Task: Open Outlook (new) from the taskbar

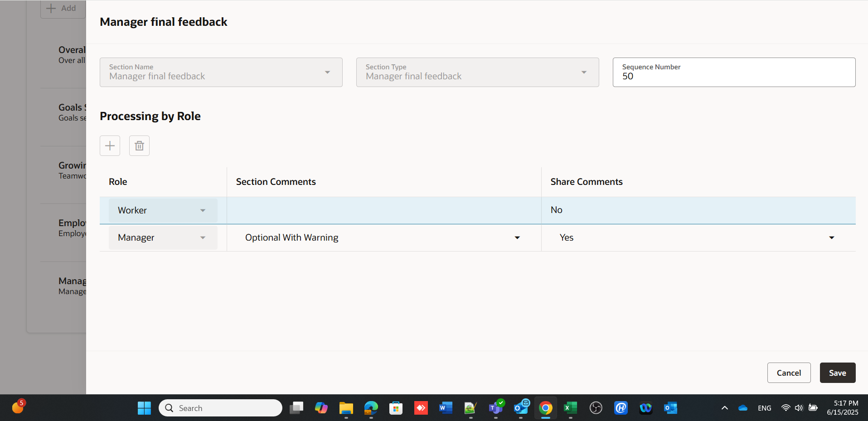Action: 521,408
